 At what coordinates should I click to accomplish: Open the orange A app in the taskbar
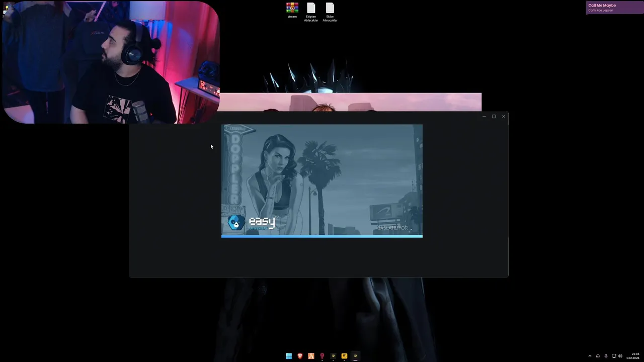pos(311,356)
